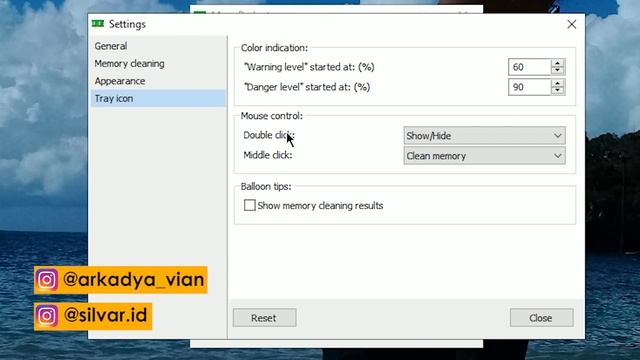Open the Middle click action dropdown
This screenshot has width=640, height=360.
(484, 156)
